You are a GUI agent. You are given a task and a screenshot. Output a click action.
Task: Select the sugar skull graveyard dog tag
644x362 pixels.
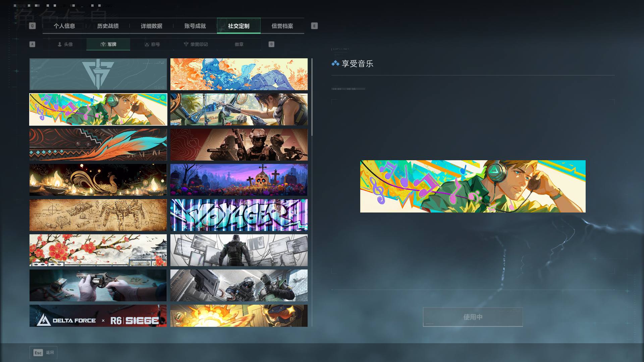[x=239, y=180]
